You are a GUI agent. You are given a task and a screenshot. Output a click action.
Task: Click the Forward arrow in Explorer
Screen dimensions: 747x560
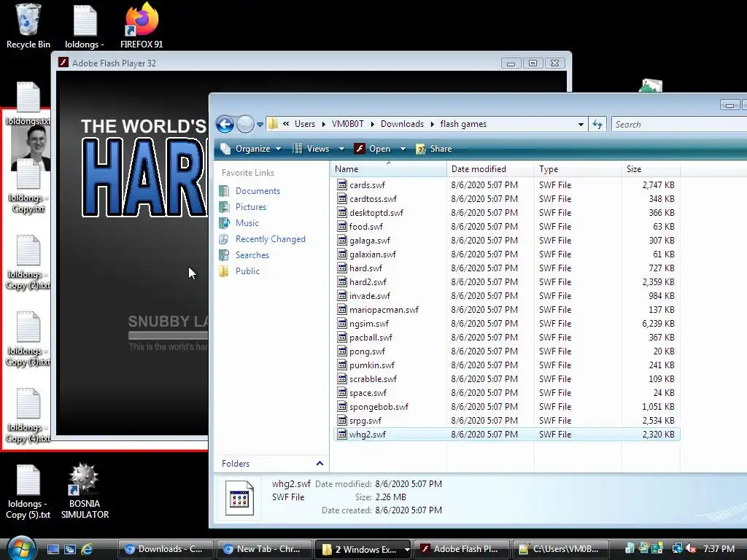[245, 124]
